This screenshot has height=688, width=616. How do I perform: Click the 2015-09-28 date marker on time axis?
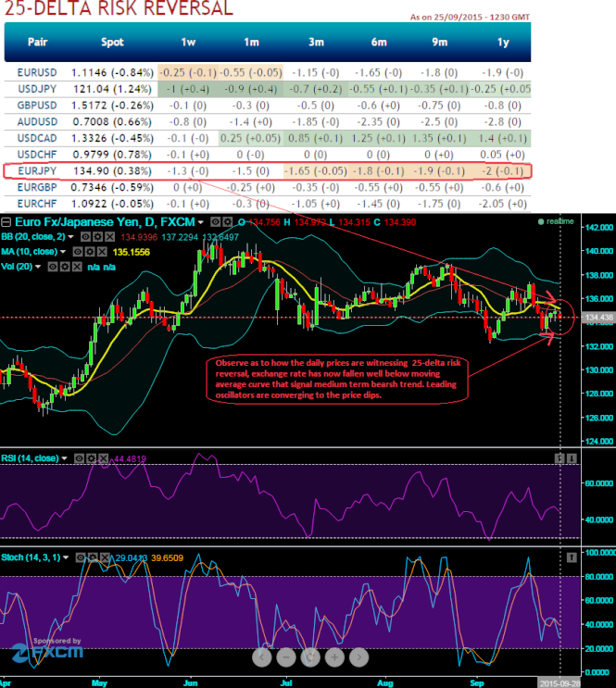[x=559, y=683]
